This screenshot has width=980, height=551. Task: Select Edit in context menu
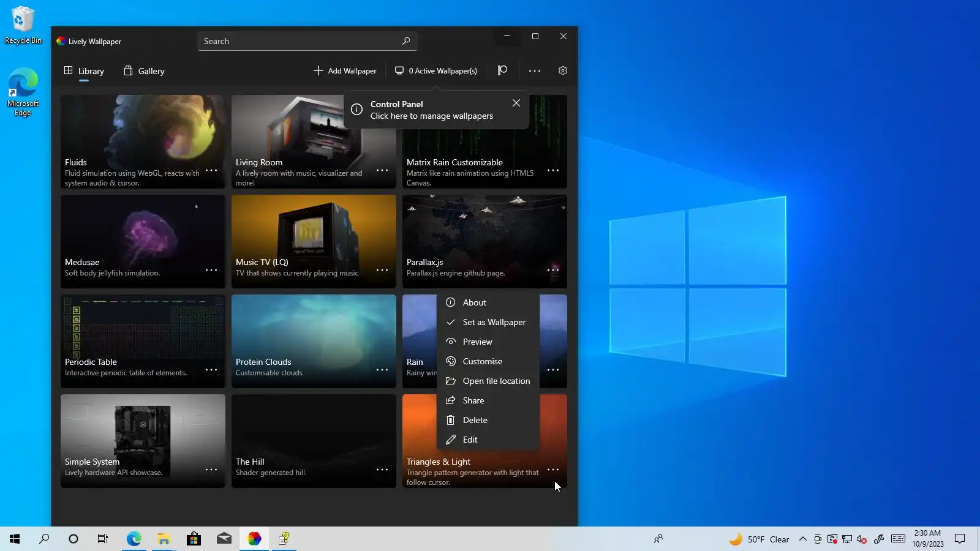488,440
